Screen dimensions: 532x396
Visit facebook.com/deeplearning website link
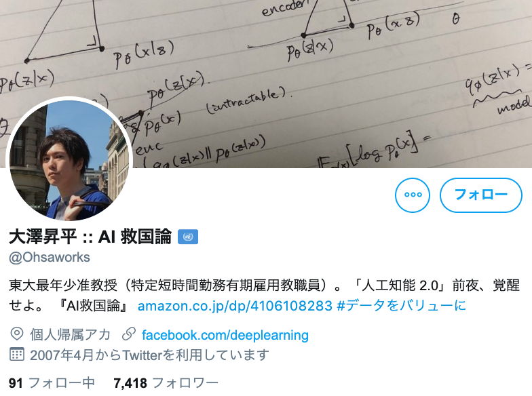[225, 335]
